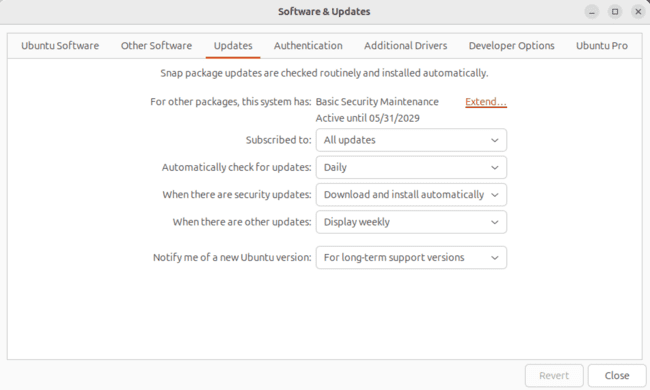The width and height of the screenshot is (650, 390).
Task: Select the Updates tab
Action: (233, 46)
